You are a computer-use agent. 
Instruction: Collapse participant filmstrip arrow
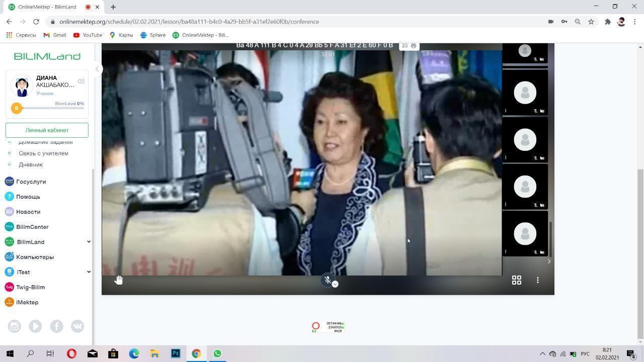549,261
